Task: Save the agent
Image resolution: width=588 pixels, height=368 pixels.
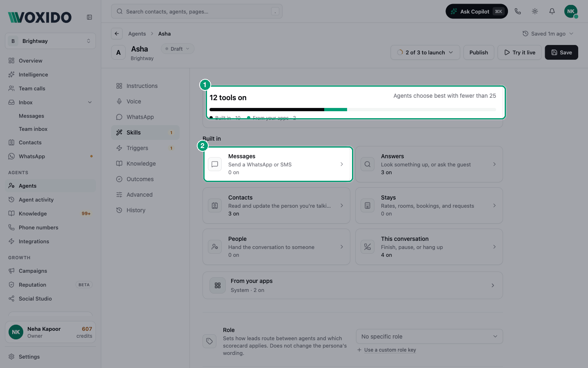Action: point(561,52)
